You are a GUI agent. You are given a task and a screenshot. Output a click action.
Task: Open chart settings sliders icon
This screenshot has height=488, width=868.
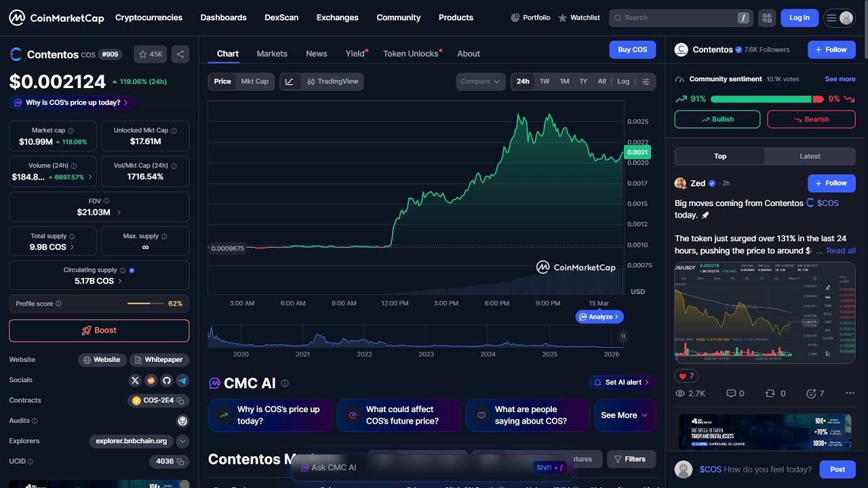[646, 81]
